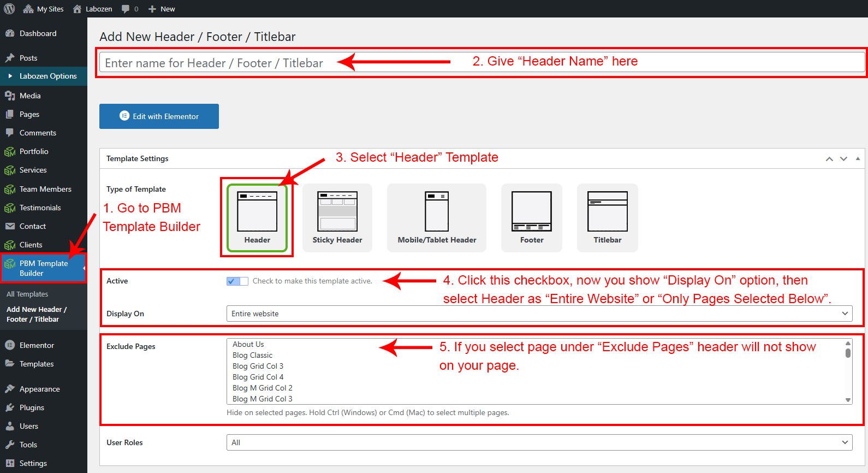Select the Sticky Header template icon
The image size is (868, 473).
pos(337,212)
